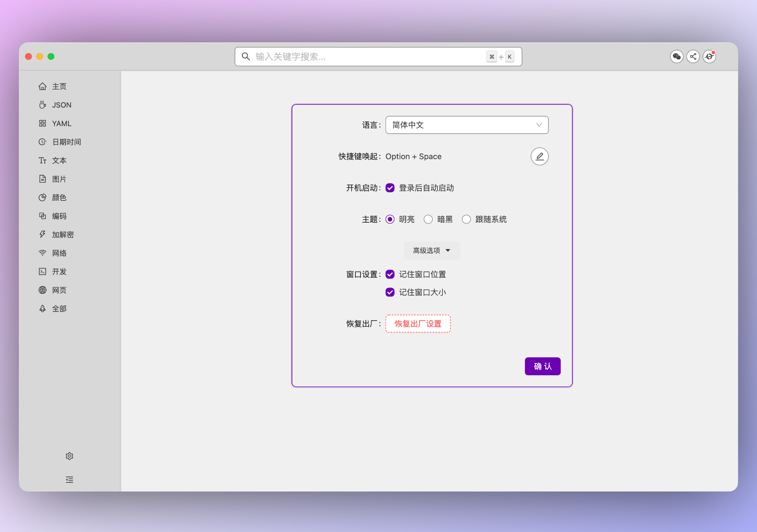Select the 文本 (text) tool

pyautogui.click(x=59, y=160)
